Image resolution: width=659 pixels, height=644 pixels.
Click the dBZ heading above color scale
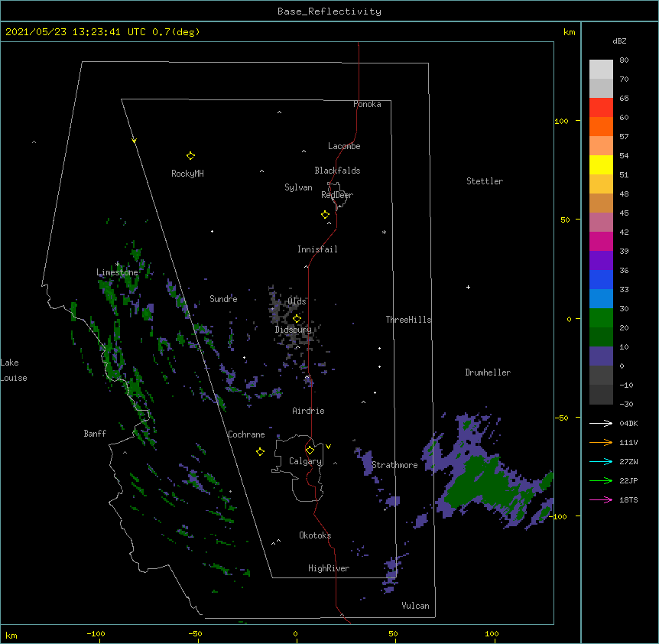(619, 41)
